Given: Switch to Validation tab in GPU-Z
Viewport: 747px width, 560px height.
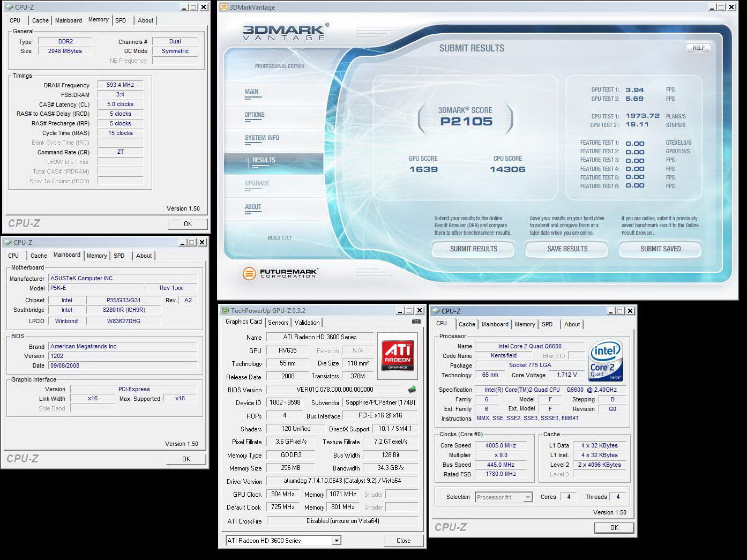Looking at the screenshot, I should pyautogui.click(x=307, y=323).
